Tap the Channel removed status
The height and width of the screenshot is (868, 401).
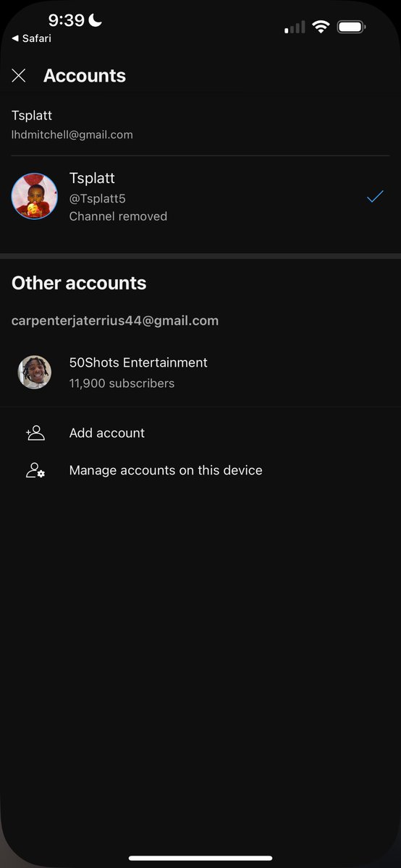(118, 216)
